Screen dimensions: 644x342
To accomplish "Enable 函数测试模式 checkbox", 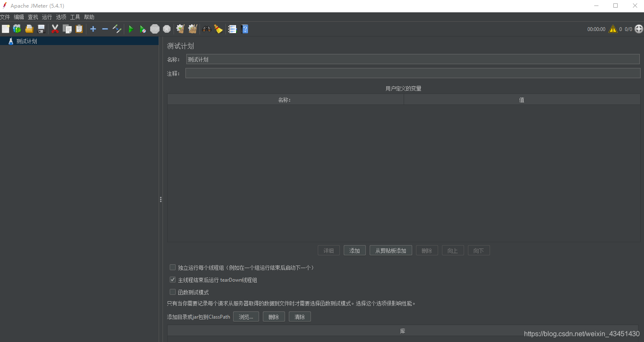I will (173, 292).
